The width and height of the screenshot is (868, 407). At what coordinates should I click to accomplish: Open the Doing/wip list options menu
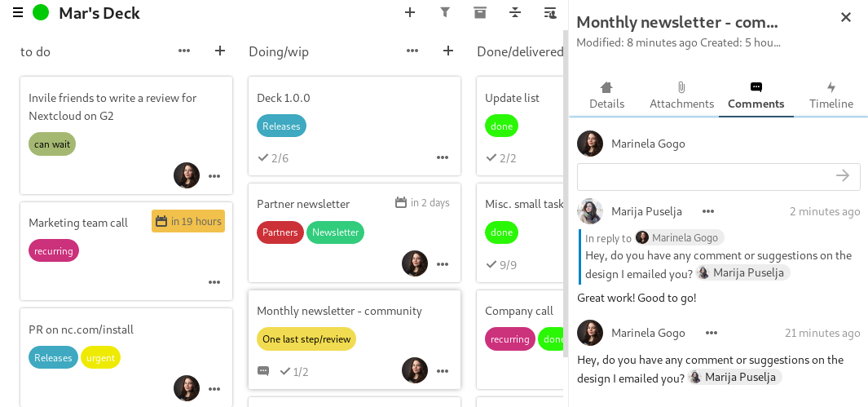[412, 51]
